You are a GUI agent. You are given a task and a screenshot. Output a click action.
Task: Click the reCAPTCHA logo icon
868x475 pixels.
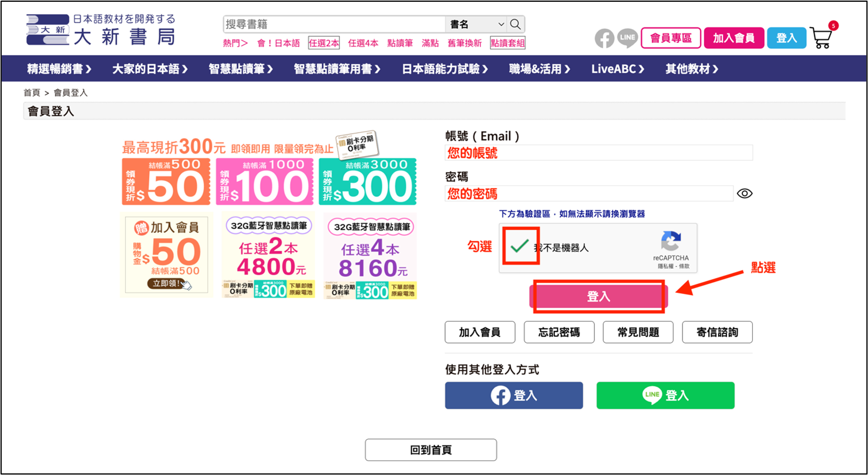coord(671,242)
